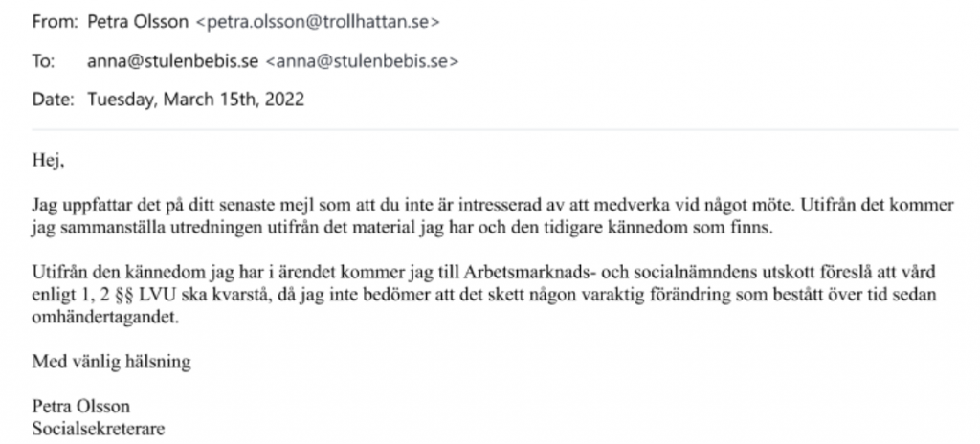
Task: Click the From: header label
Action: click(55, 23)
